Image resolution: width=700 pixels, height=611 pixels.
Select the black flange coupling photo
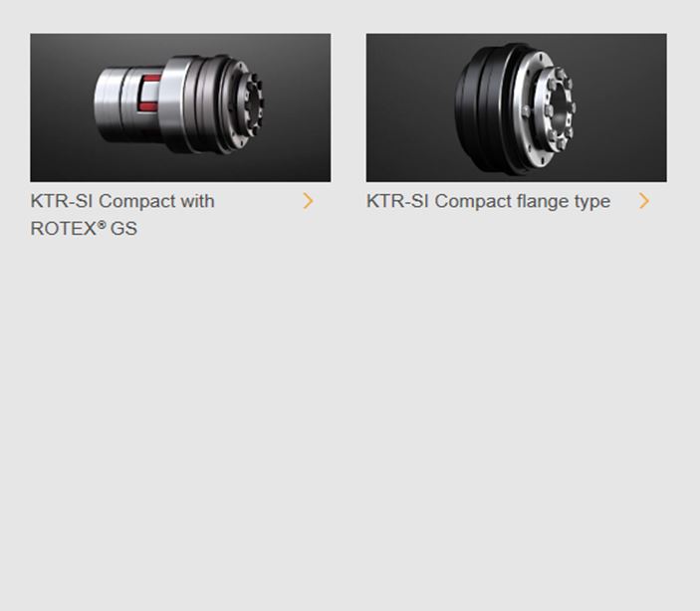(x=517, y=107)
